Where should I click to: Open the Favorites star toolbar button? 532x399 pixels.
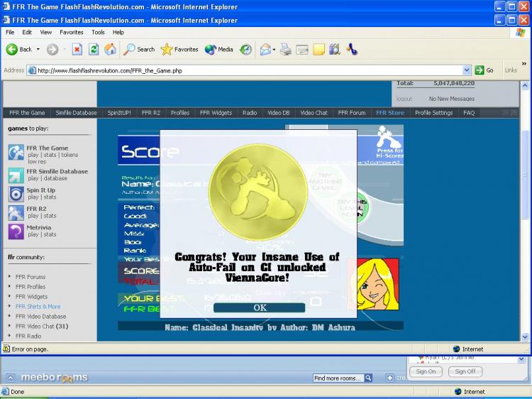coord(179,49)
